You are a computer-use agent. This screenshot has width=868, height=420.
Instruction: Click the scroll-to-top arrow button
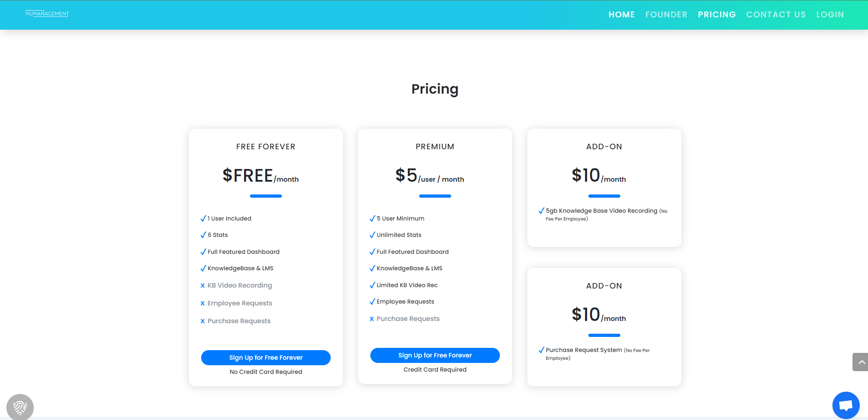click(860, 362)
